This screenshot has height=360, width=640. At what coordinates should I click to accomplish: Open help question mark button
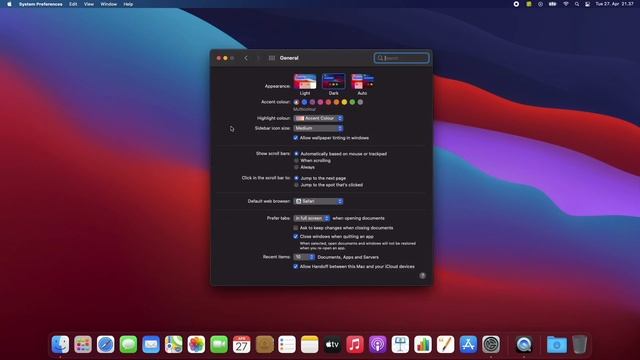click(422, 276)
